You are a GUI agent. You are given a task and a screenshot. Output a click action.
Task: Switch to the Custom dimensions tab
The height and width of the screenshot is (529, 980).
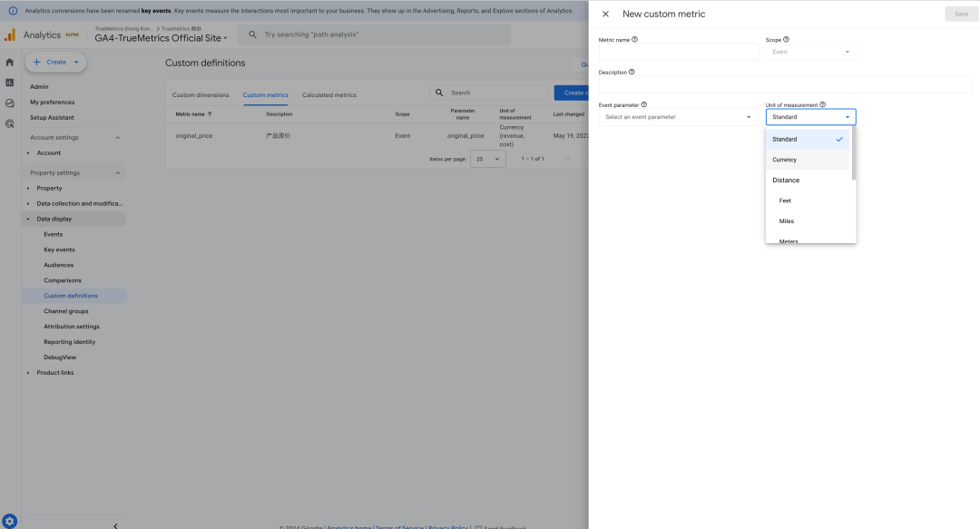click(x=201, y=95)
